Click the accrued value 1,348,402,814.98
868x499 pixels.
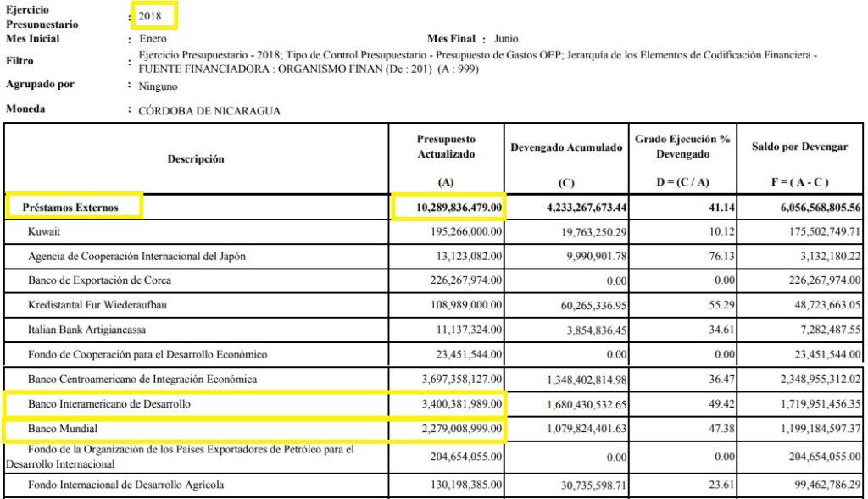point(587,380)
